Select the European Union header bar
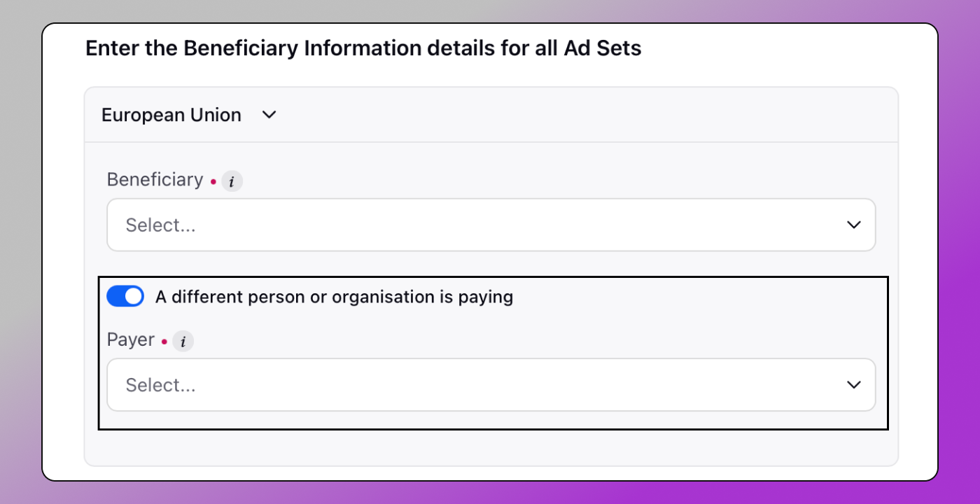980x504 pixels. click(x=491, y=115)
